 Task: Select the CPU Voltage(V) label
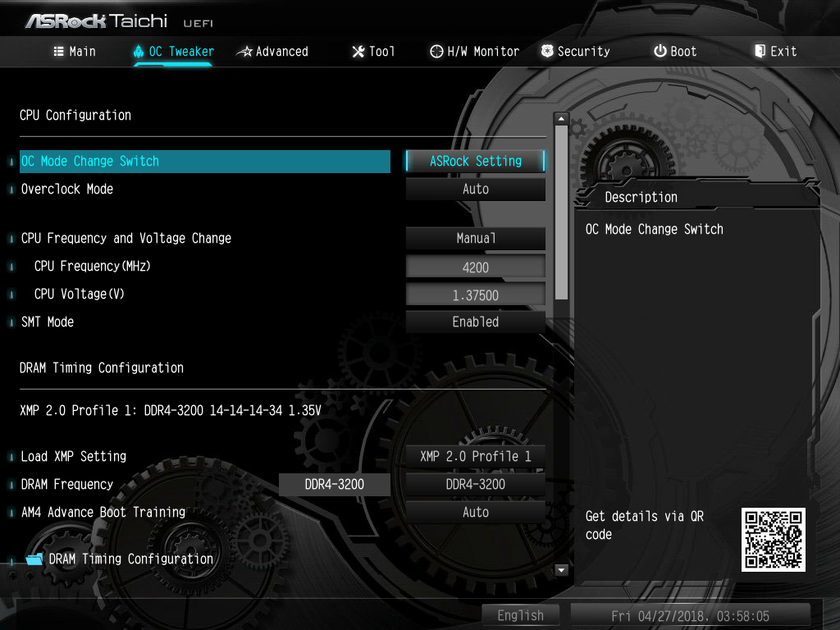coord(80,294)
